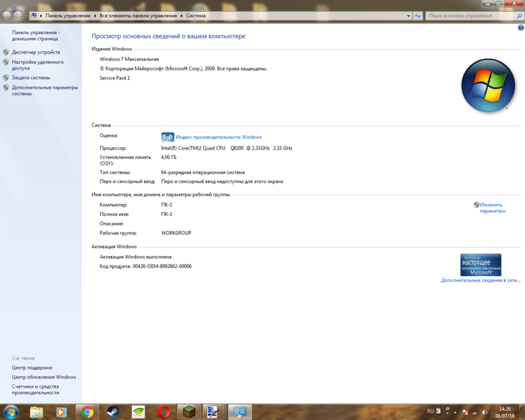Show hidden tray icons arrow

tap(455, 412)
